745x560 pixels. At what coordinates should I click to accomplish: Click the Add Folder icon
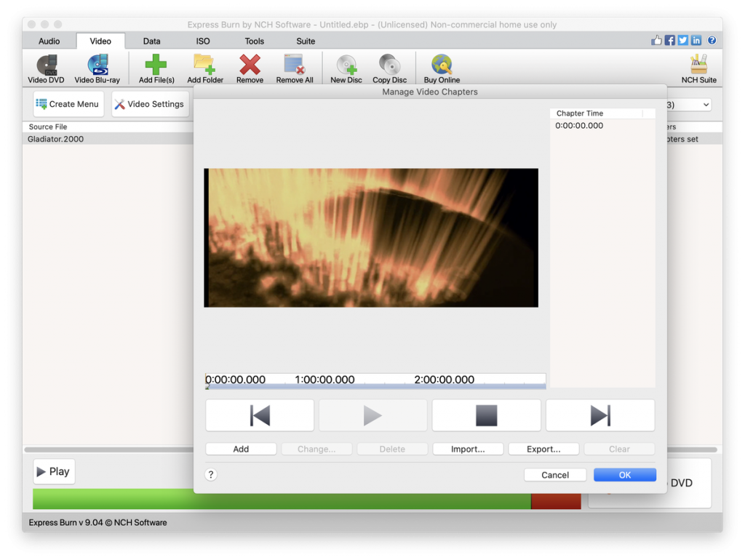[x=204, y=69]
